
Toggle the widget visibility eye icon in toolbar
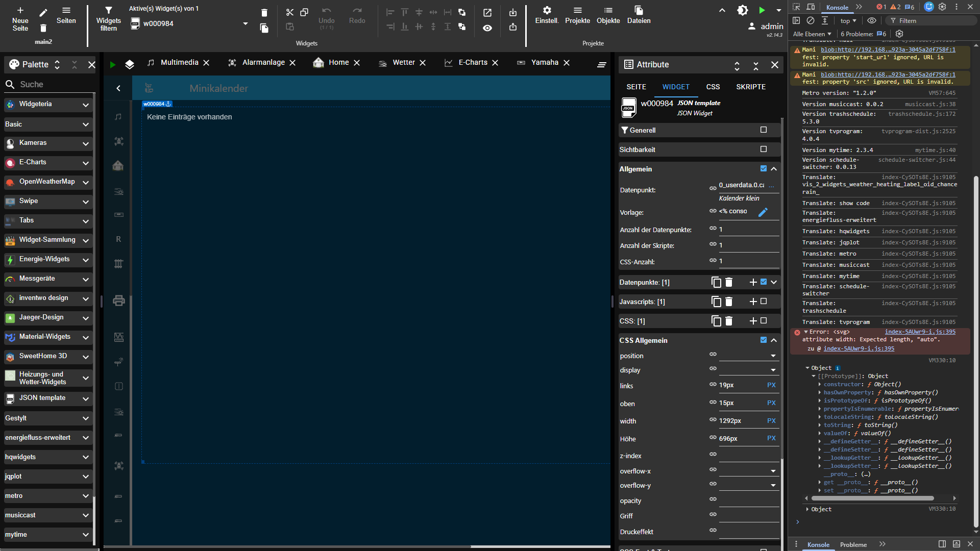pos(487,28)
